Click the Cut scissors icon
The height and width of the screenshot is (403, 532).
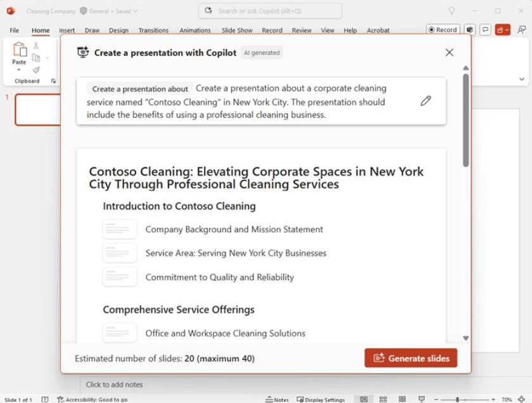pyautogui.click(x=36, y=45)
